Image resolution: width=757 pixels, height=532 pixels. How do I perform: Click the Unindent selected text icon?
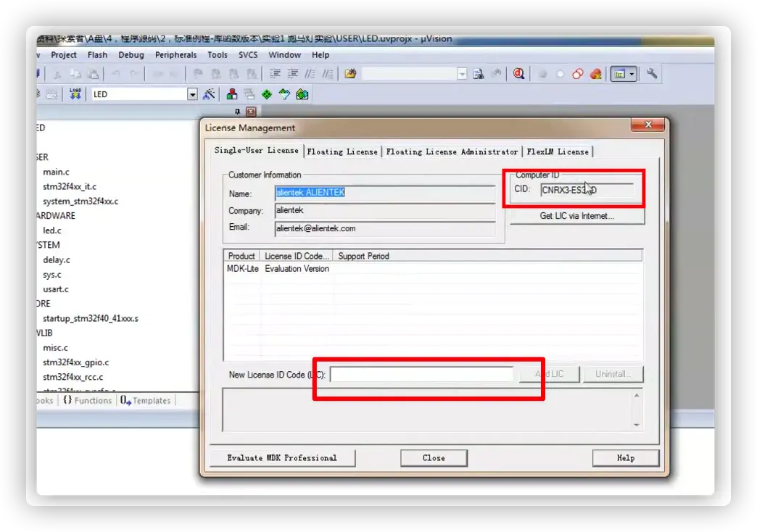pos(292,74)
